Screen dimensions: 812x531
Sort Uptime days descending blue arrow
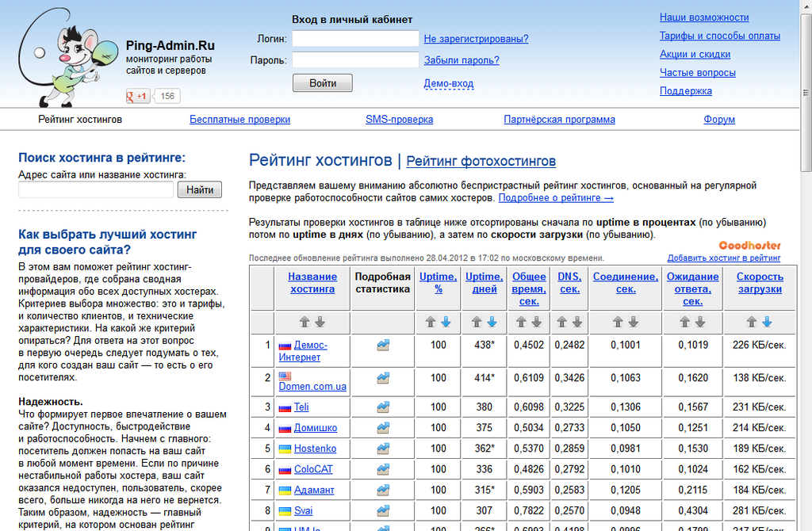492,322
